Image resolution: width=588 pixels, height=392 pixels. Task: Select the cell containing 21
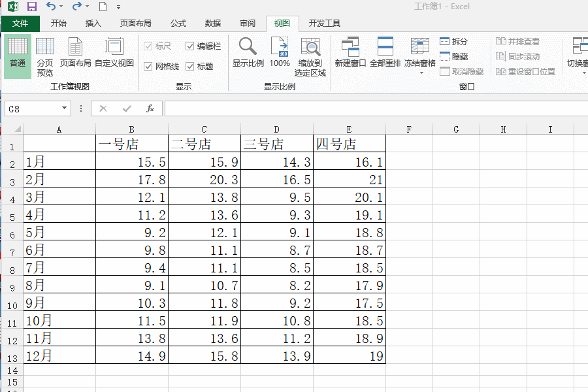tap(349, 178)
